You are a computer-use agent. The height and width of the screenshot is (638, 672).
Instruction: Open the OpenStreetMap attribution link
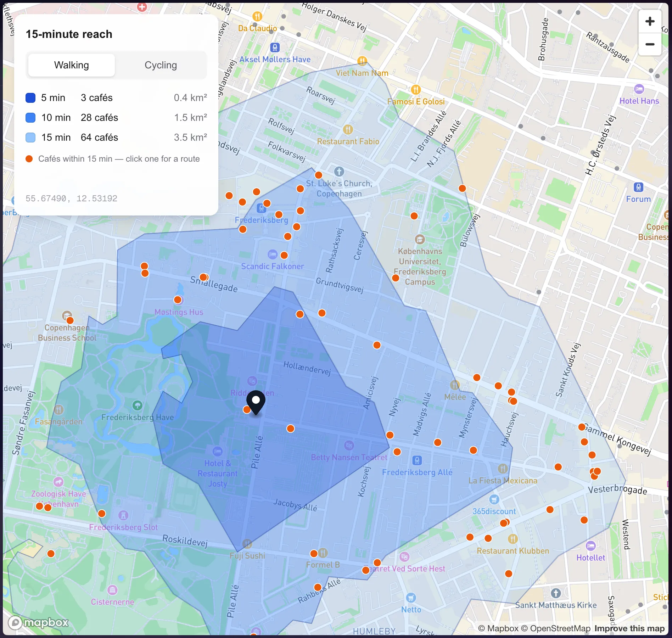coord(556,628)
